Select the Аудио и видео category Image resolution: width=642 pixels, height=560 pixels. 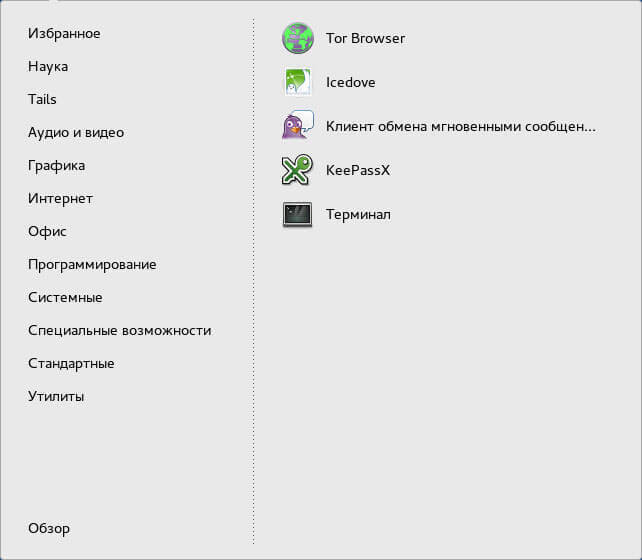pos(76,133)
